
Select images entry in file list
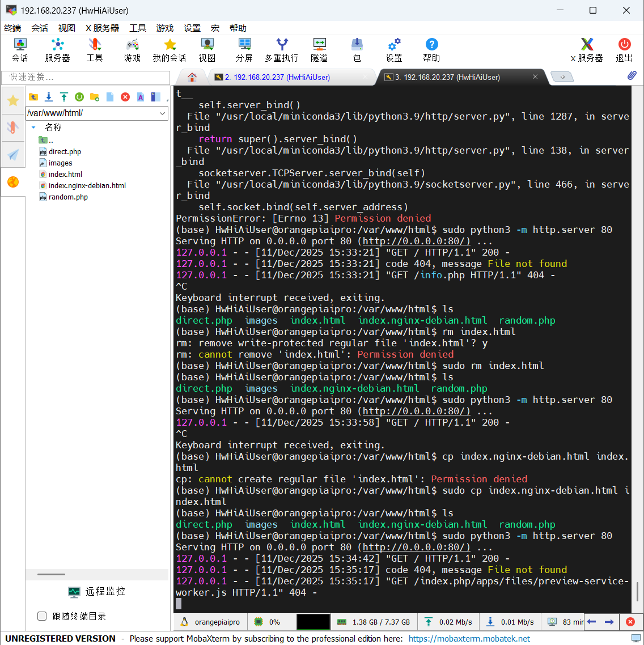click(x=56, y=163)
